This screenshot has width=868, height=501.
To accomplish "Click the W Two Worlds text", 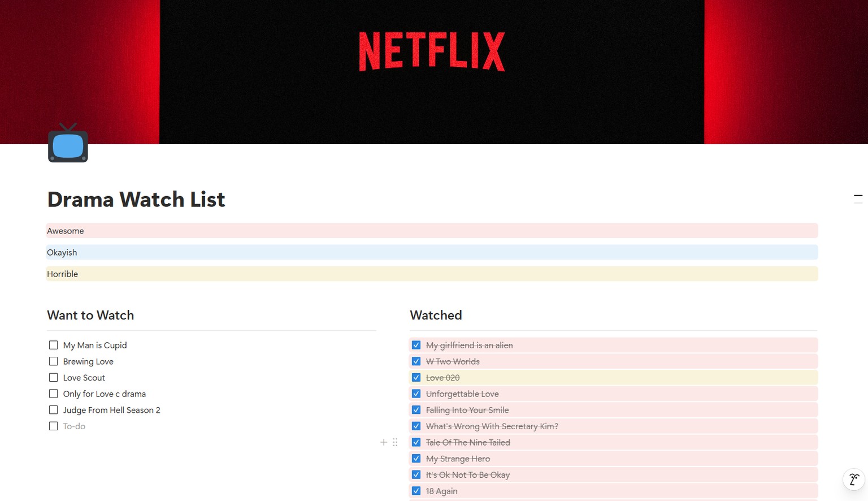I will (453, 361).
